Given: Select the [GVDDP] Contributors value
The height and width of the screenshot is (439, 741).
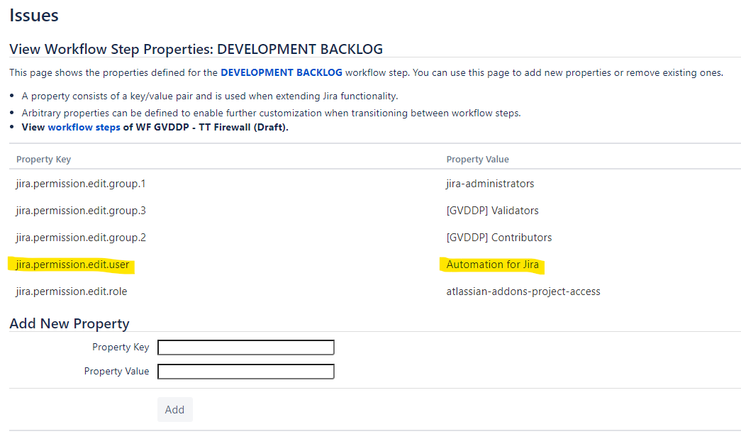Looking at the screenshot, I should click(499, 237).
